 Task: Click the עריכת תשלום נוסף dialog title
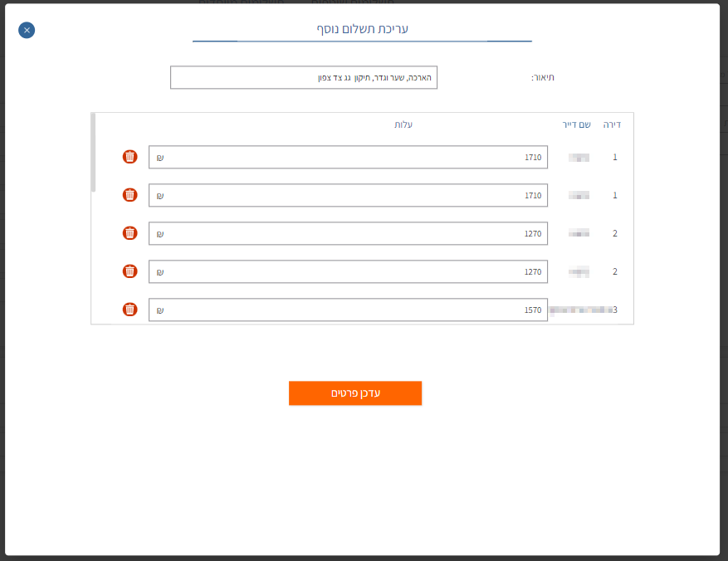[362, 29]
